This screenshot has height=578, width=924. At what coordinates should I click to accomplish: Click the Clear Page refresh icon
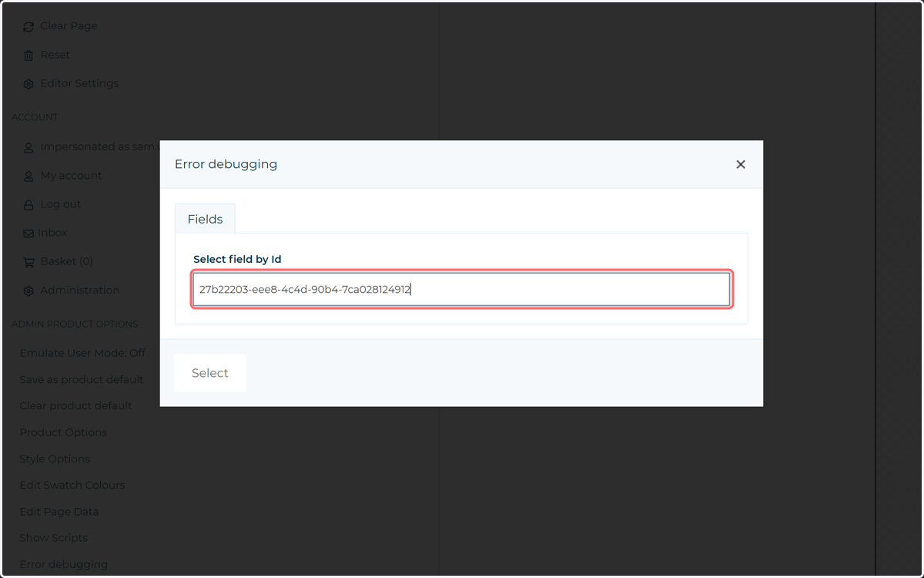click(x=28, y=26)
